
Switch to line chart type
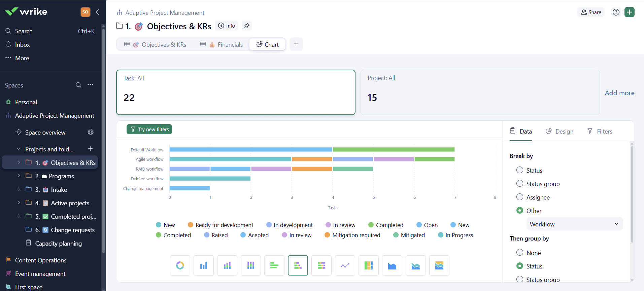point(345,265)
